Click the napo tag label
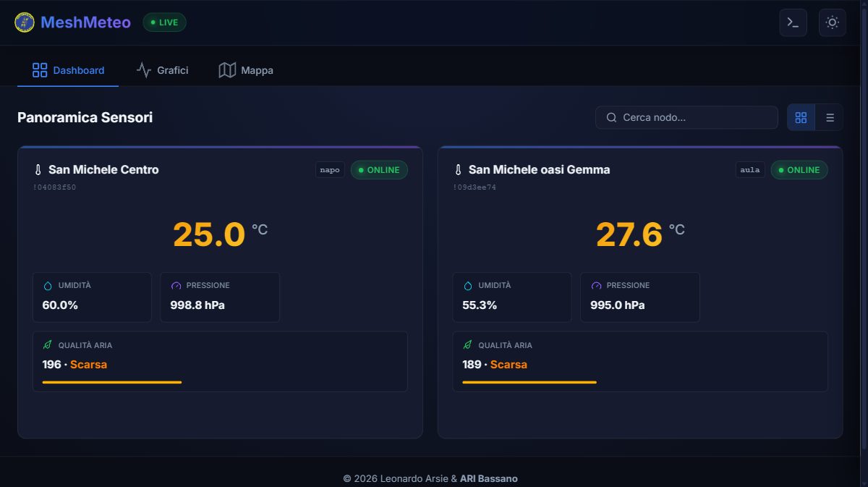Screen dimensions: 868x487 [330, 170]
